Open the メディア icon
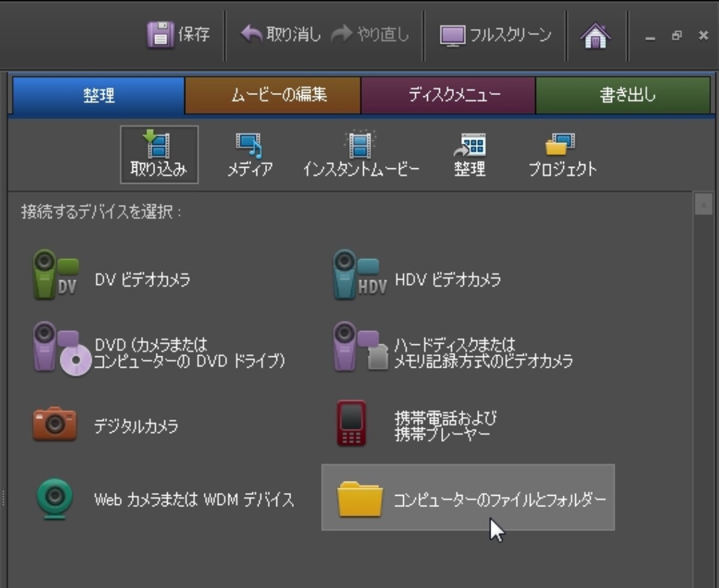Image resolution: width=719 pixels, height=588 pixels. (x=249, y=146)
